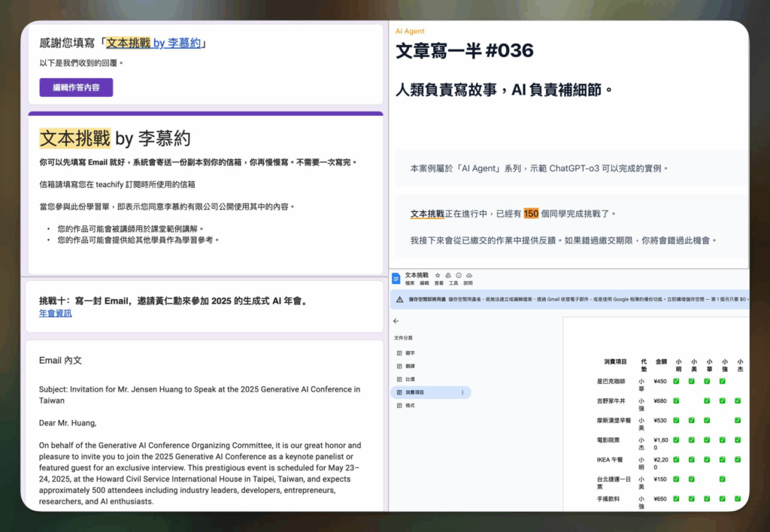Image resolution: width=770 pixels, height=532 pixels.
Task: Click the orange AI Agent category label
Action: 410,32
